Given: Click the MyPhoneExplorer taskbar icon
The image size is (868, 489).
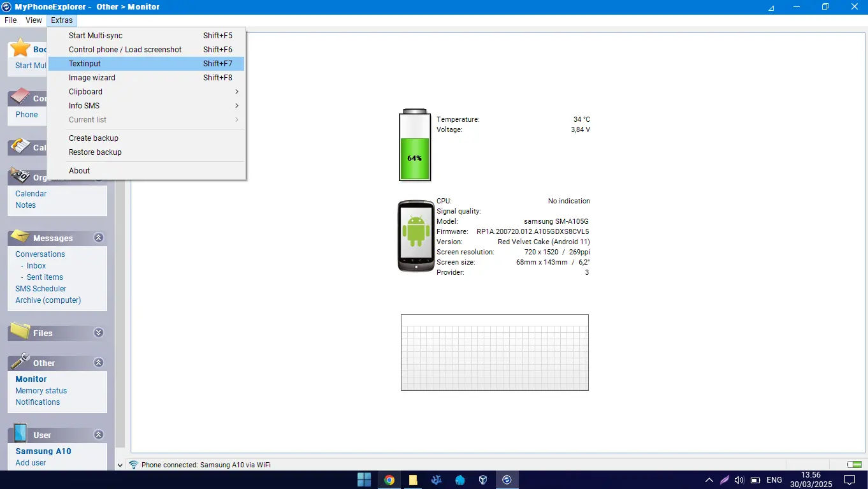Looking at the screenshot, I should (507, 480).
